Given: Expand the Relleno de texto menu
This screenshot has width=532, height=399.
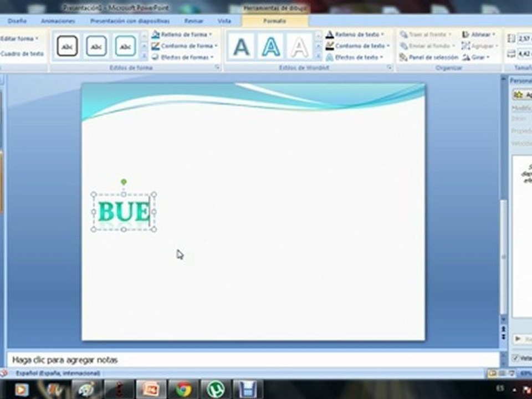Looking at the screenshot, I should pos(355,34).
